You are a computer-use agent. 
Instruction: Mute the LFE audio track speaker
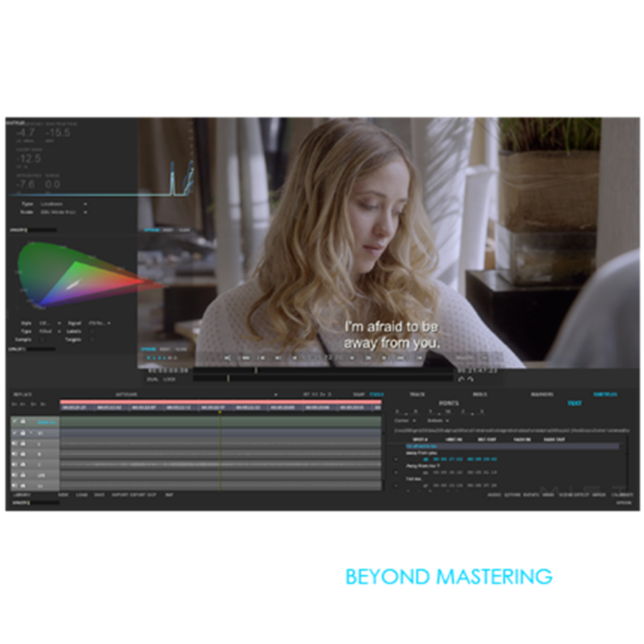coord(15,475)
